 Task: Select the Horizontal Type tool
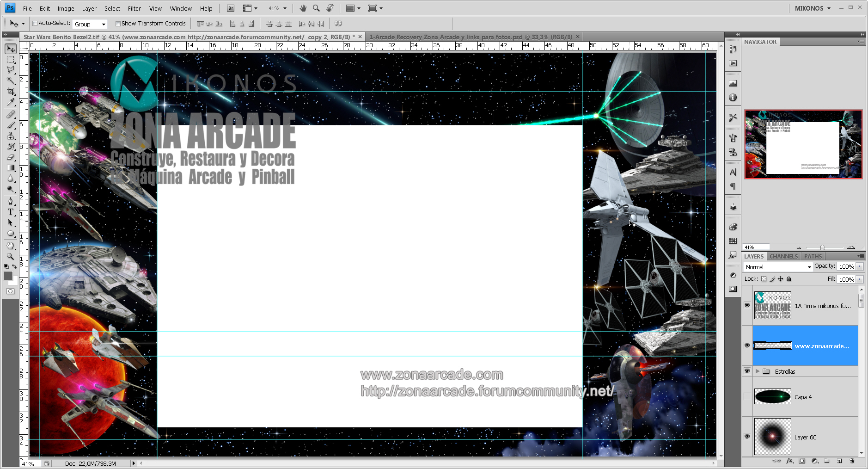[11, 212]
